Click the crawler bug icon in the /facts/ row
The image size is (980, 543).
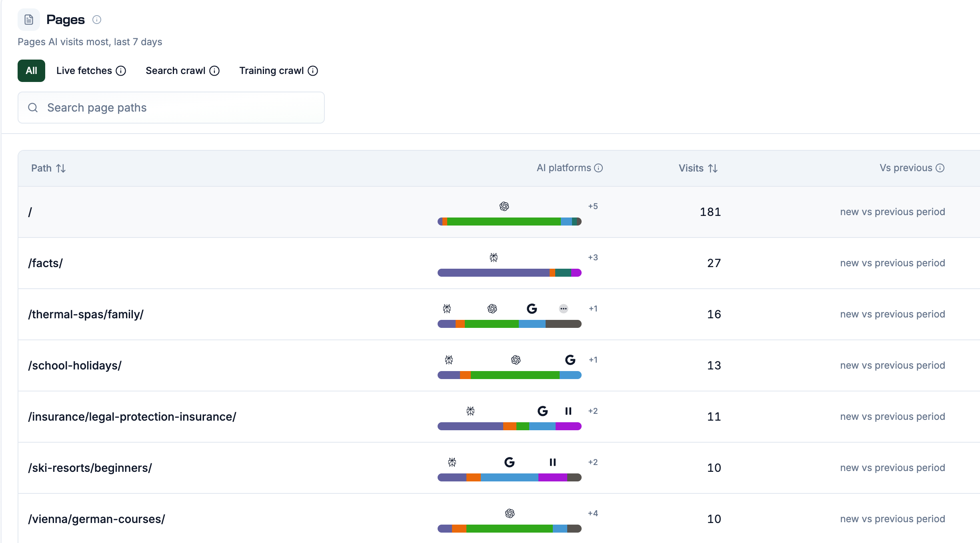coord(494,258)
